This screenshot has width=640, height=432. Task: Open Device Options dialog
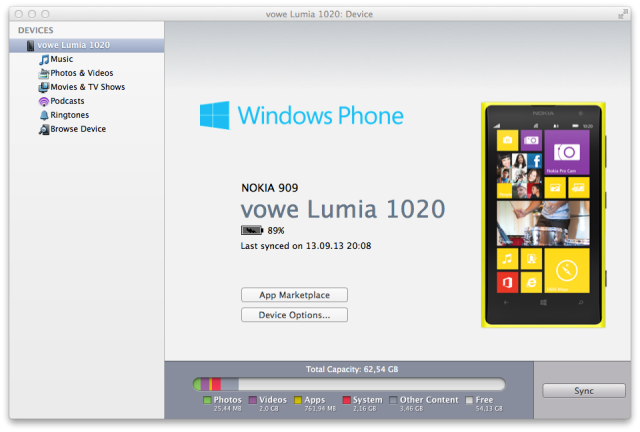tap(294, 315)
